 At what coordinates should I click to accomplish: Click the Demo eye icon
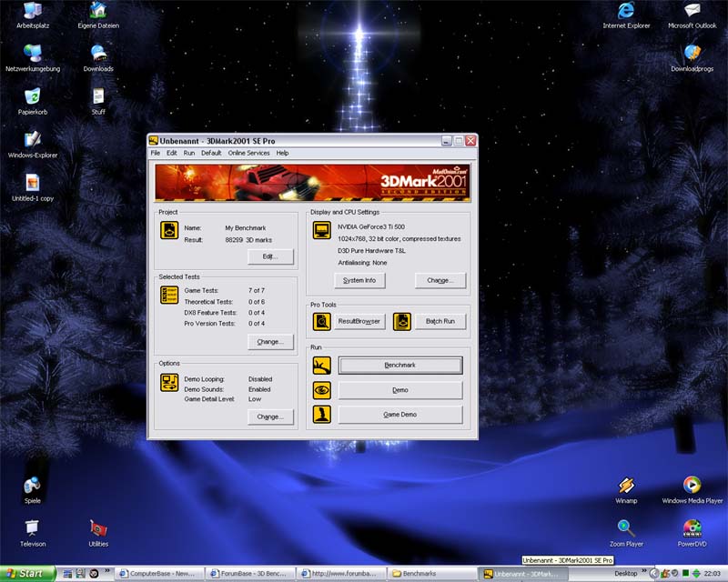[322, 390]
